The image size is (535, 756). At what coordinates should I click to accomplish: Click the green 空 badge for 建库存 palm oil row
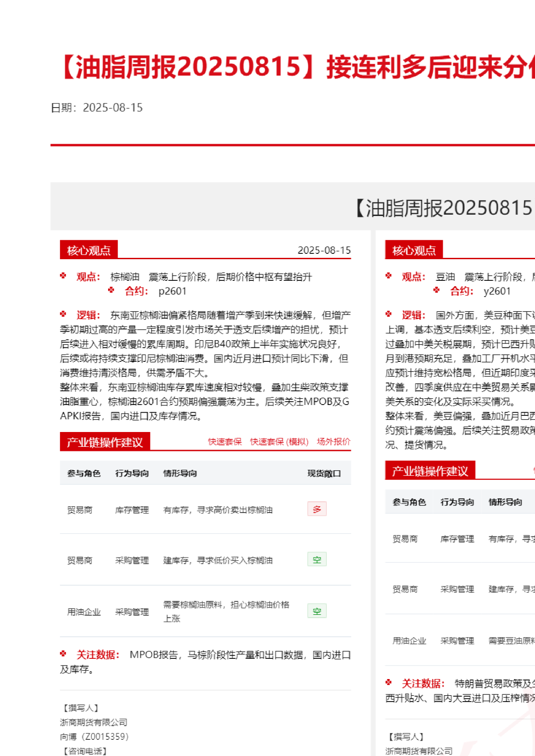[317, 559]
